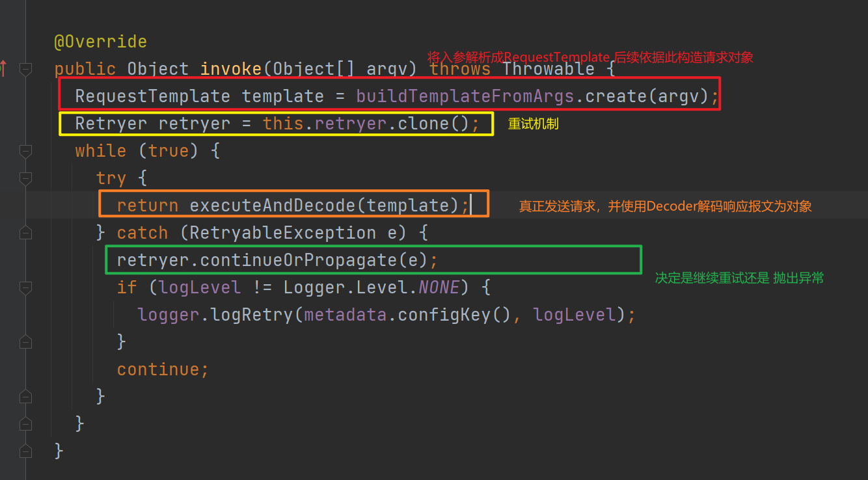868x480 pixels.
Task: Collapse the try block fold marker
Action: pos(25,178)
